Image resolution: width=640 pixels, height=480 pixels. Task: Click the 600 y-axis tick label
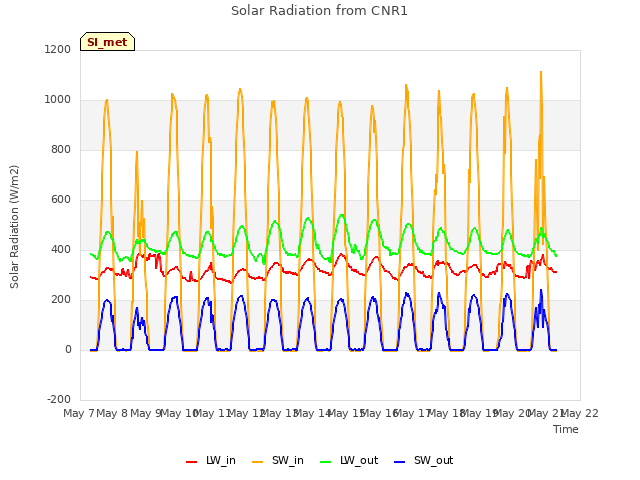point(61,200)
